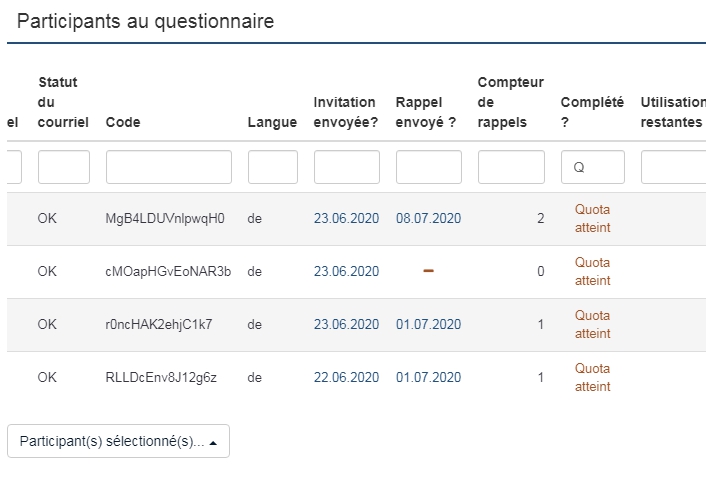
Task: Click the Compteur de rappels filter input
Action: (511, 167)
